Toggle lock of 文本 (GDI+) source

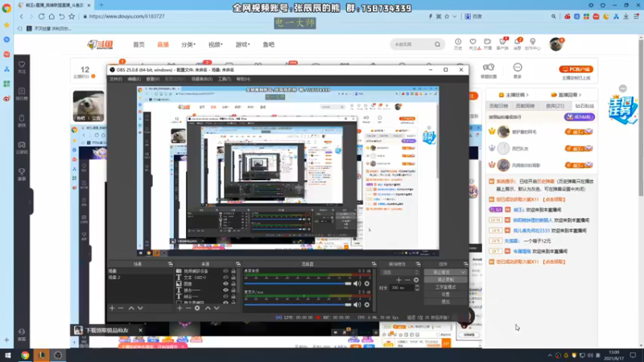click(233, 278)
